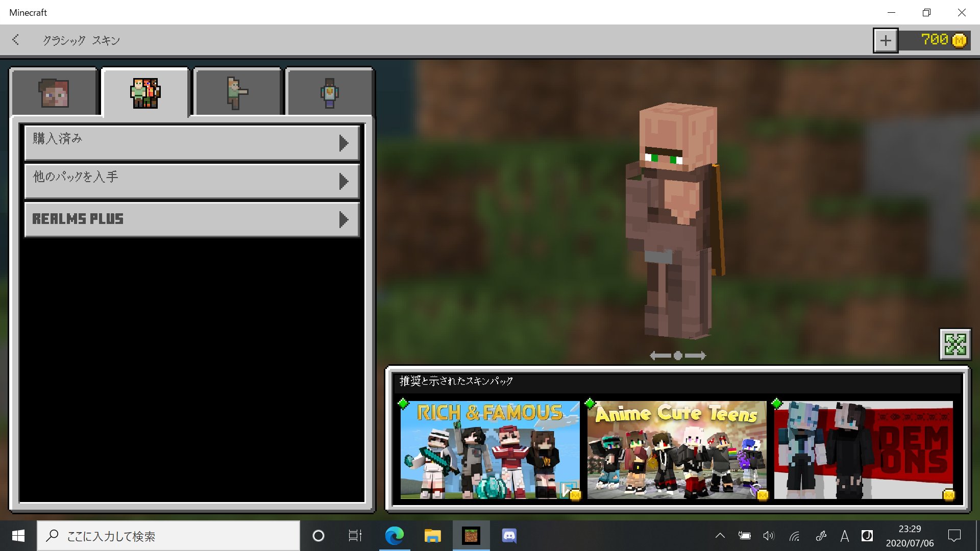Click the fullscreen preview expand icon
The image size is (980, 551).
tap(955, 344)
